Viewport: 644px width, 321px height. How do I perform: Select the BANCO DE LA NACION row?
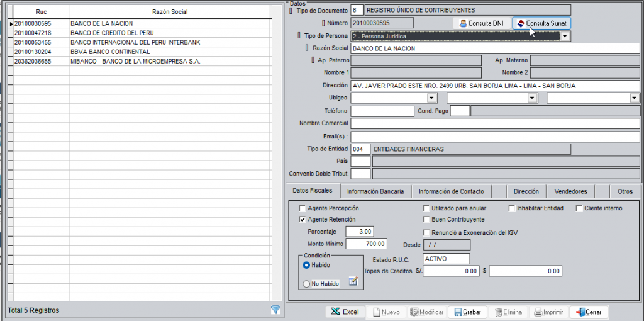point(142,23)
